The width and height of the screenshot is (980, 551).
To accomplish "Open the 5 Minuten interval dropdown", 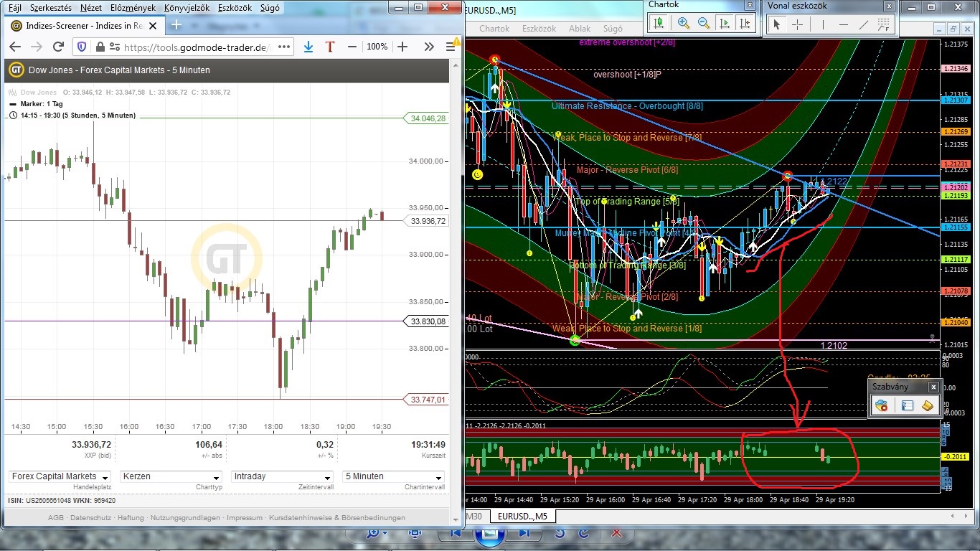I will coord(392,476).
